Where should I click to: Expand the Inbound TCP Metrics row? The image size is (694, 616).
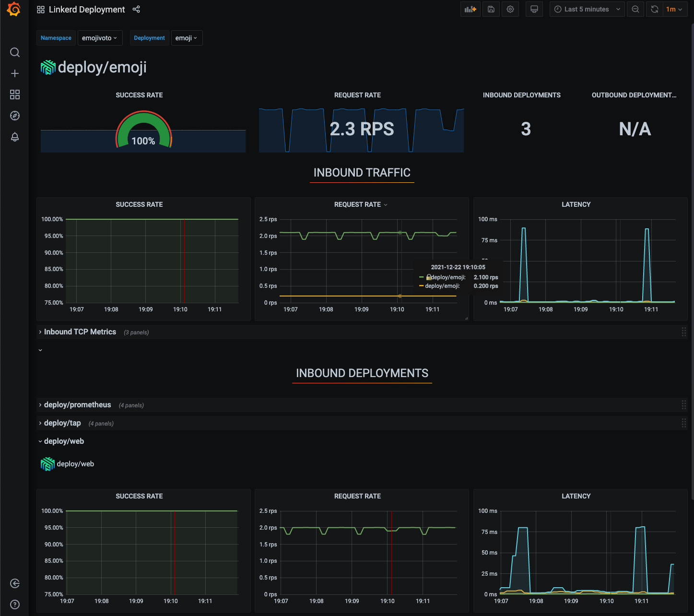pyautogui.click(x=80, y=332)
